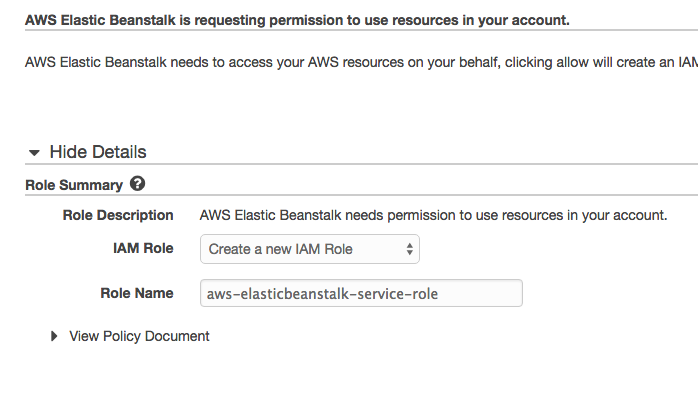Click the empty end of Role Name field

tap(480, 293)
